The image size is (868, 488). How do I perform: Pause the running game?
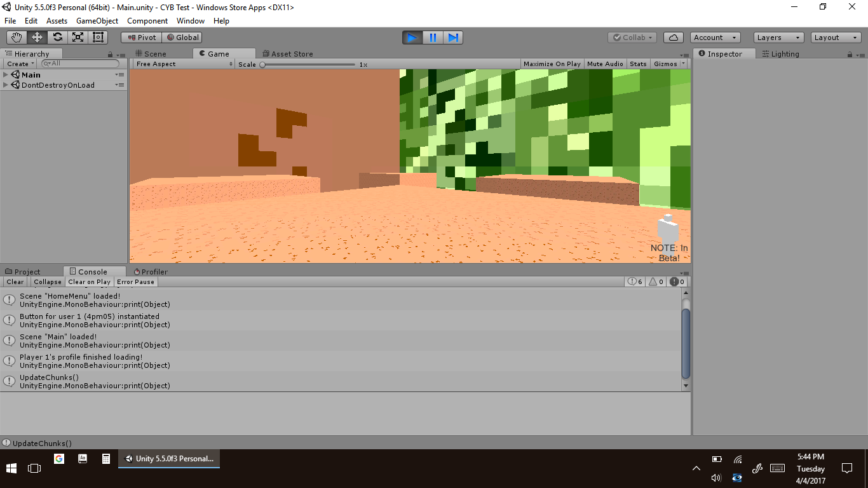(433, 37)
